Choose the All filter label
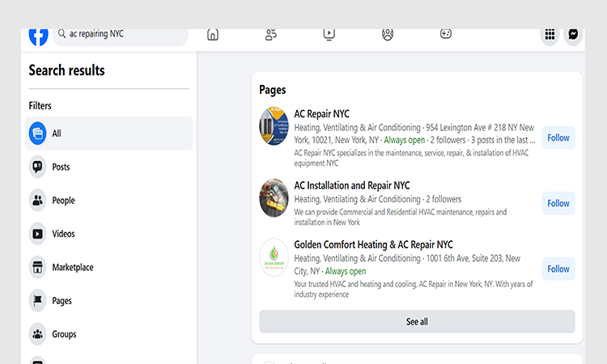This screenshot has width=607, height=364. click(57, 133)
